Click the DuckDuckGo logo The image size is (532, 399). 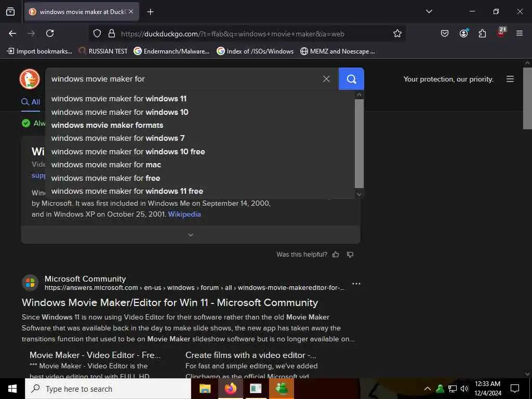[30, 79]
